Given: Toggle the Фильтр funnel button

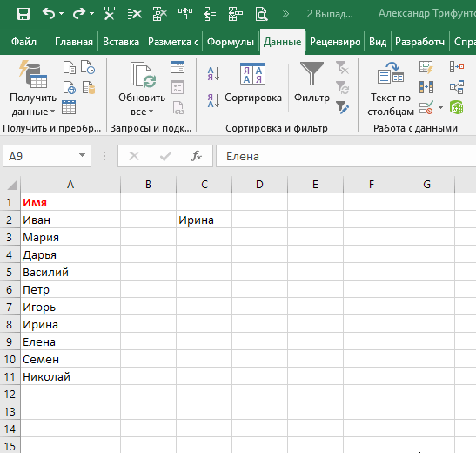Looking at the screenshot, I should pos(312,83).
